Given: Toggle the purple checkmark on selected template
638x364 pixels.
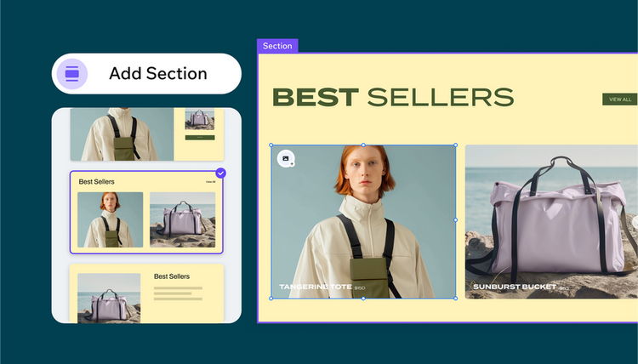Looking at the screenshot, I should point(220,173).
